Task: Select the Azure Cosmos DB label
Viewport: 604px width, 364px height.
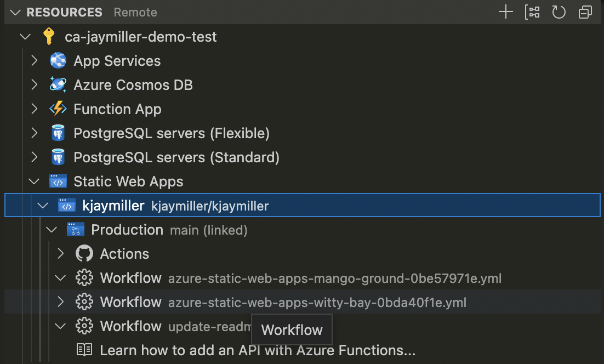Action: pyautogui.click(x=133, y=85)
